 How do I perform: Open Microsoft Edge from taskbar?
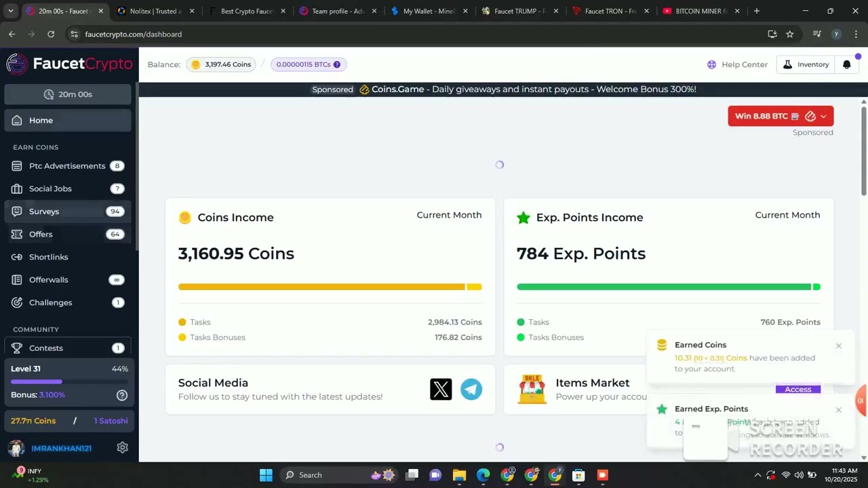tap(483, 475)
